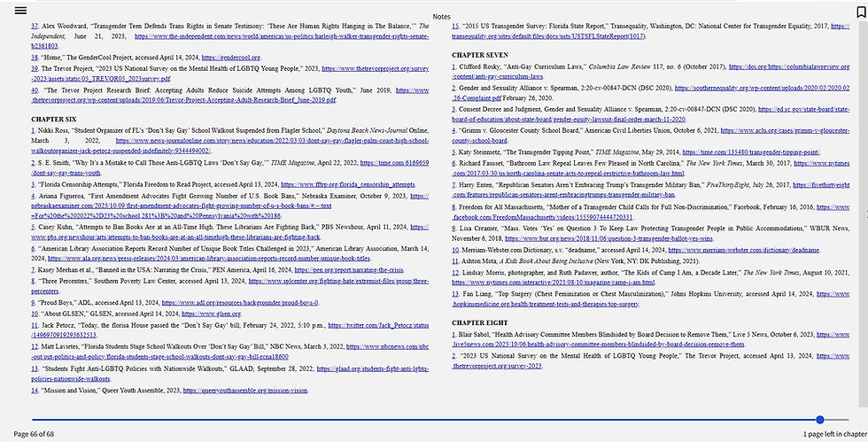Click Chapter Seven note number 1 for Clifford Rosky
The image size is (868, 442).
coord(453,66)
